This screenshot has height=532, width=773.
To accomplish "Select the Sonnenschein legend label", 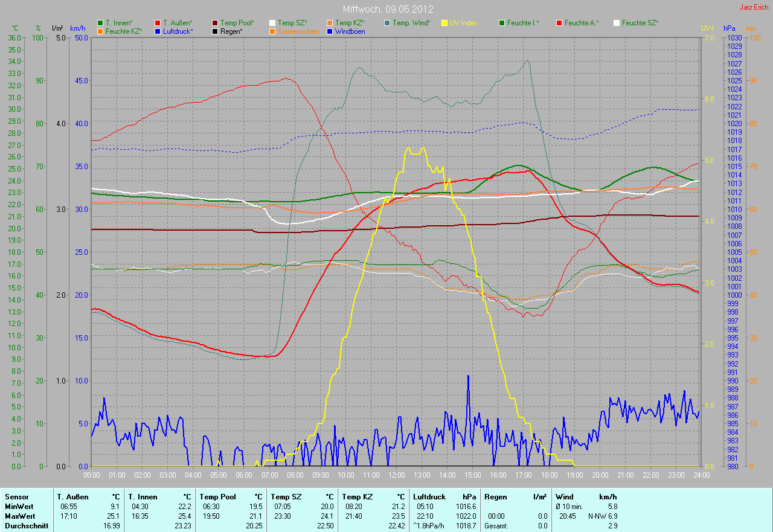I will pyautogui.click(x=298, y=31).
